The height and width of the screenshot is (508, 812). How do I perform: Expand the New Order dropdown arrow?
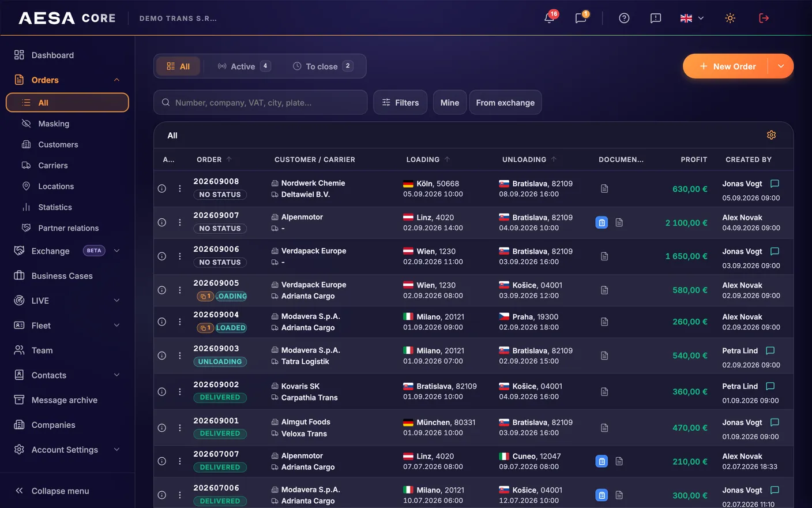point(781,66)
